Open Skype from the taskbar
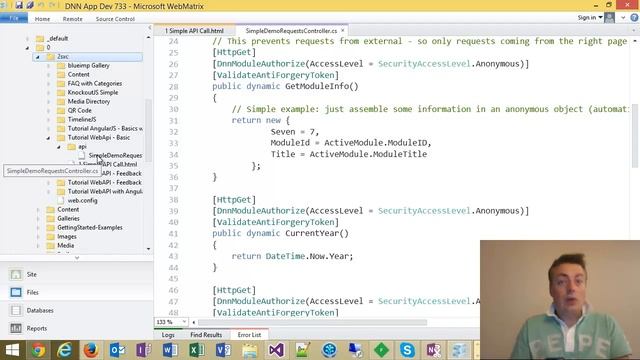 pyautogui.click(x=407, y=350)
